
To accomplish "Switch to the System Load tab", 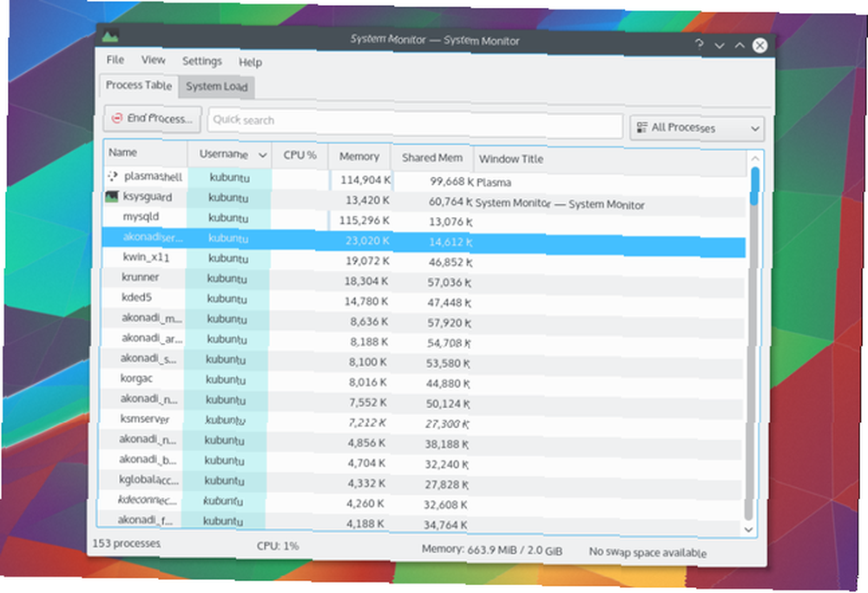I will [x=216, y=86].
